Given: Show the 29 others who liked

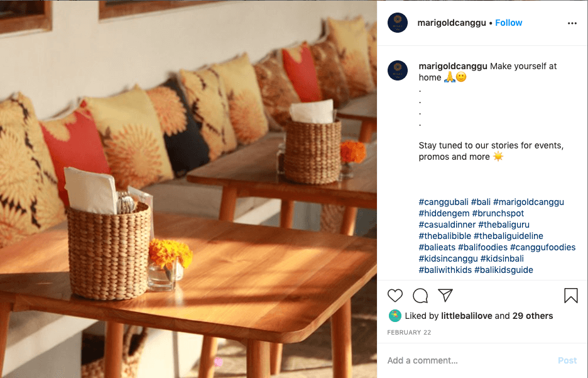Looking at the screenshot, I should pos(533,316).
